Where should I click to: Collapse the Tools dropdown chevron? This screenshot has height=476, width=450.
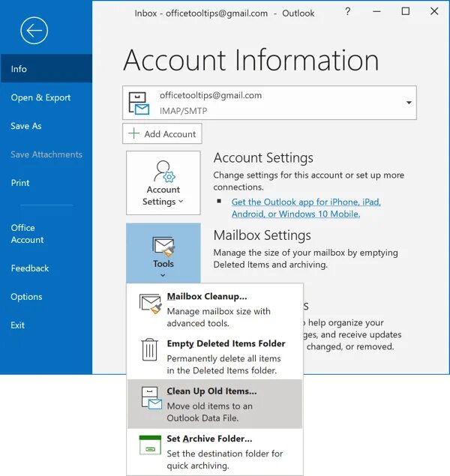coord(163,275)
